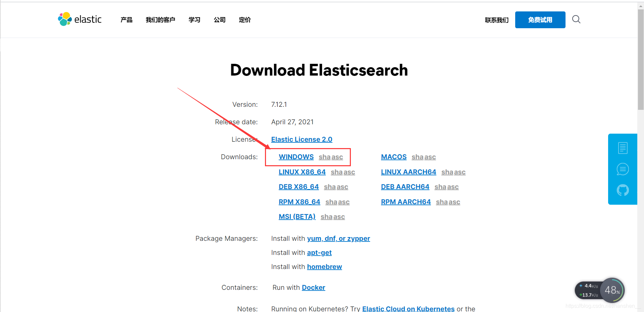Click the Download Elasticsearch heading

point(319,70)
